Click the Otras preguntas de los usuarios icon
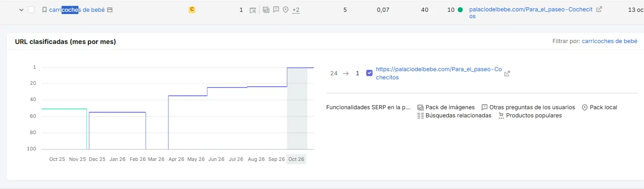 click(x=484, y=107)
